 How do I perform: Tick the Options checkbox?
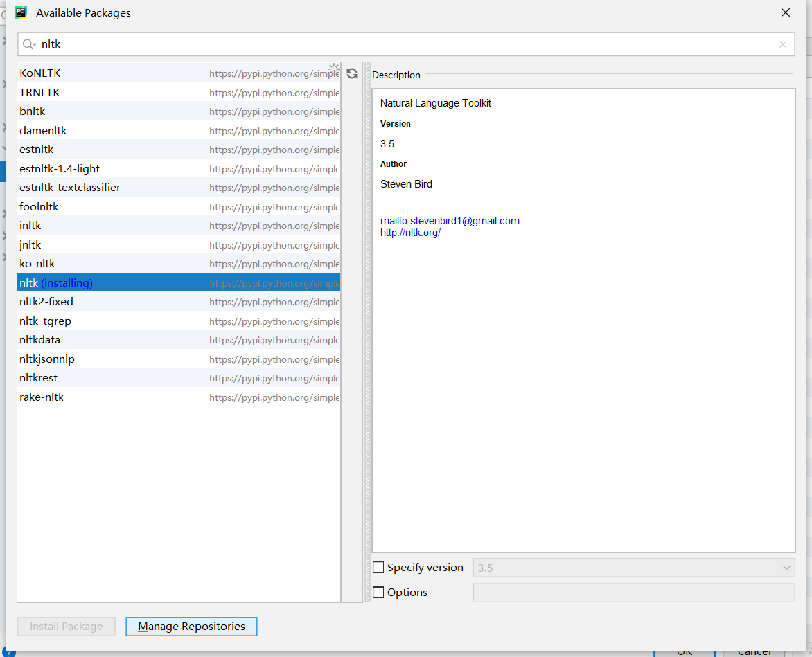pos(378,593)
